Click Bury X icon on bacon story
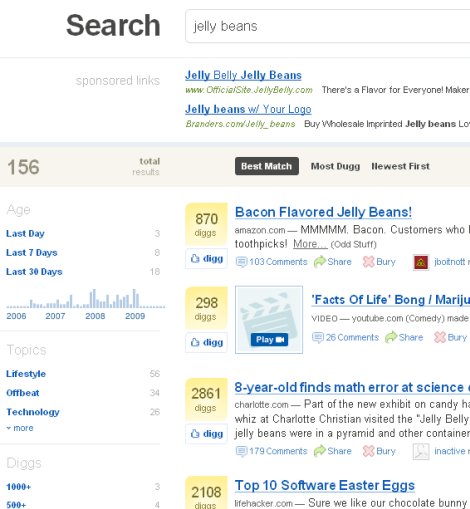The width and height of the screenshot is (470, 509). (369, 262)
